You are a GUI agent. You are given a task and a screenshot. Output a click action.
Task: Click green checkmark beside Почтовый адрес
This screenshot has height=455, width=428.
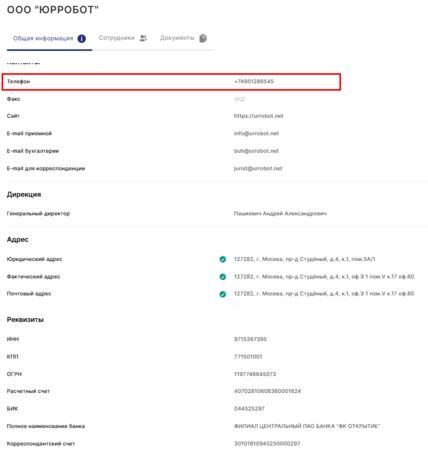click(x=223, y=294)
